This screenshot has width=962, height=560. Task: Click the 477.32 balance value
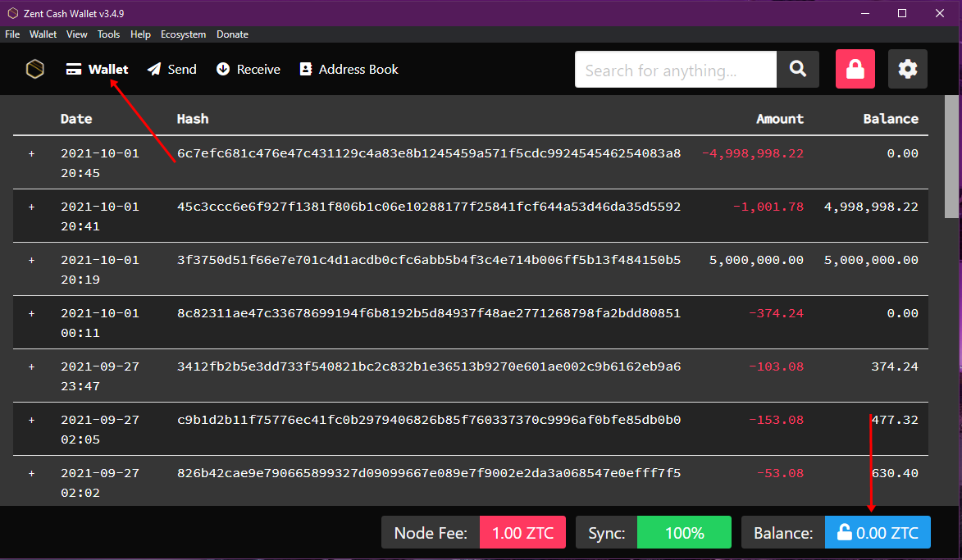coord(895,420)
